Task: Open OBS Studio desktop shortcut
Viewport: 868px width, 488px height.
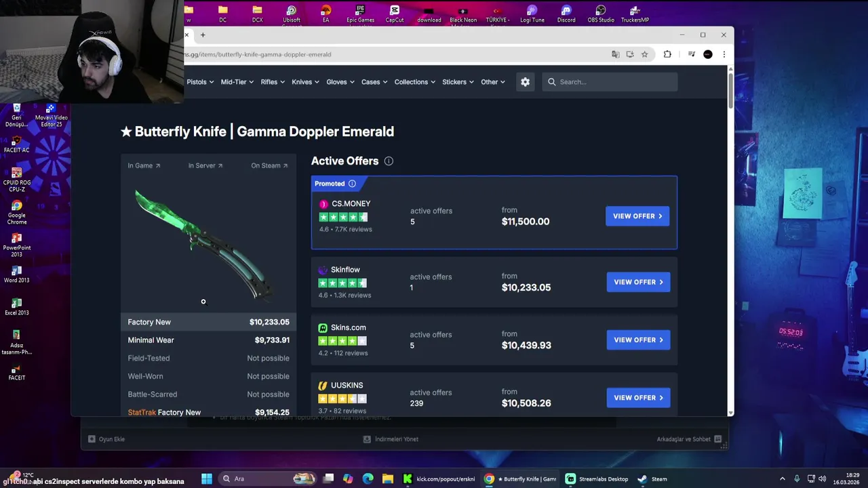Action: (x=601, y=14)
